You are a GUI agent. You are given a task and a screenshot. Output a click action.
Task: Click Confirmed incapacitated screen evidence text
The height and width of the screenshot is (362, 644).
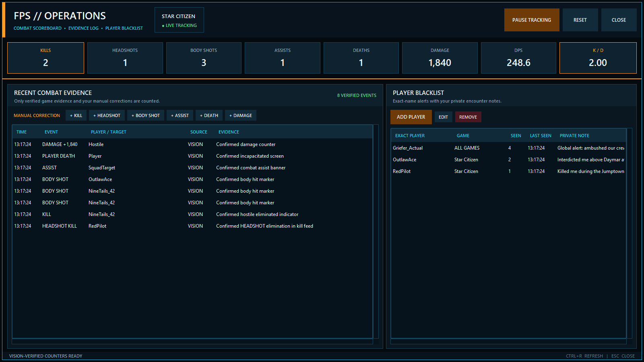(x=250, y=156)
